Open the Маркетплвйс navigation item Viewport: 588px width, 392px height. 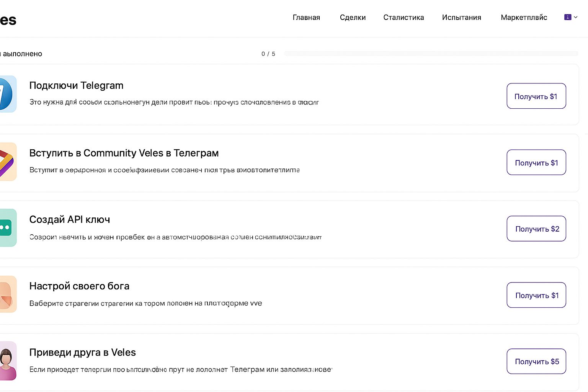(524, 18)
